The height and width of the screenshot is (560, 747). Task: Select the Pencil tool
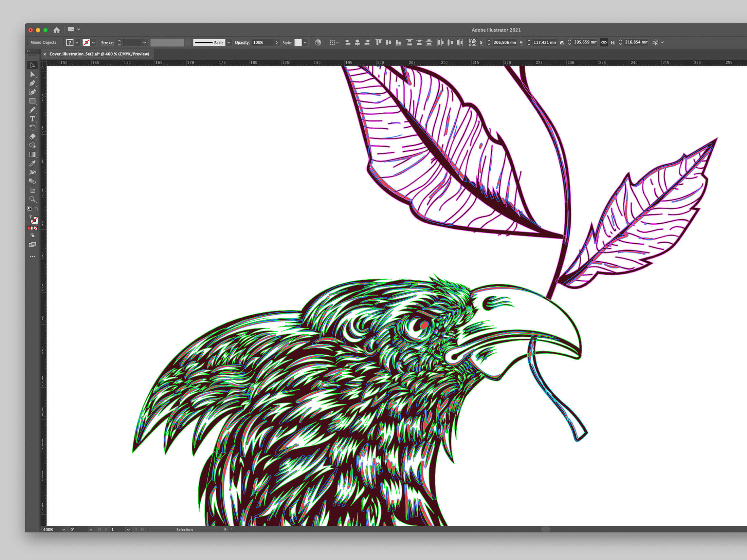click(33, 110)
